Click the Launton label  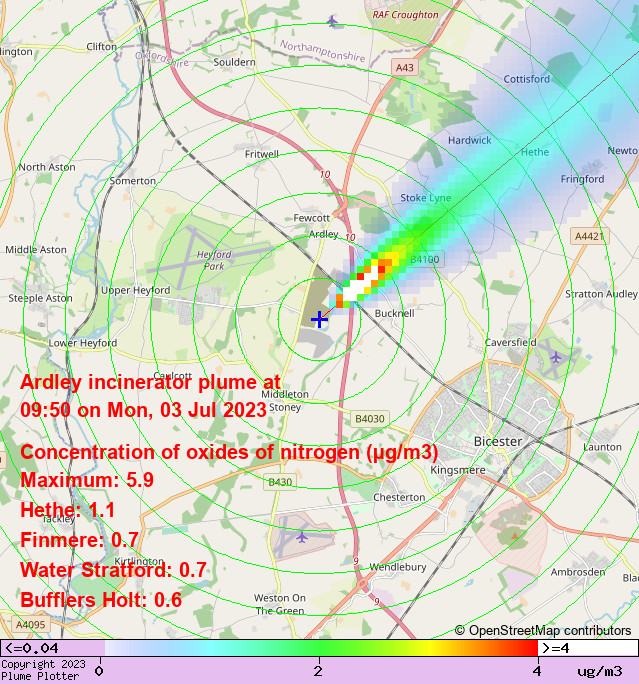tap(602, 447)
